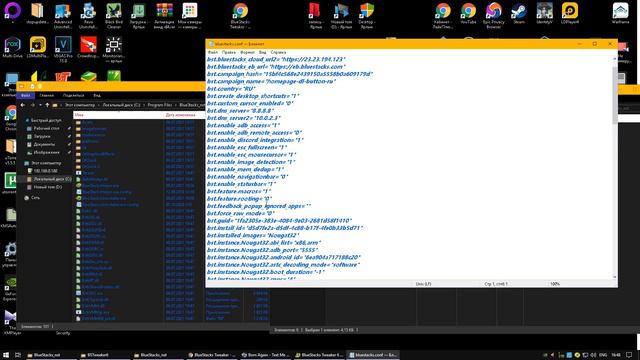The width and height of the screenshot is (640, 360).
Task: Open the Файл tab in File Explorer
Action: pyautogui.click(x=25, y=95)
